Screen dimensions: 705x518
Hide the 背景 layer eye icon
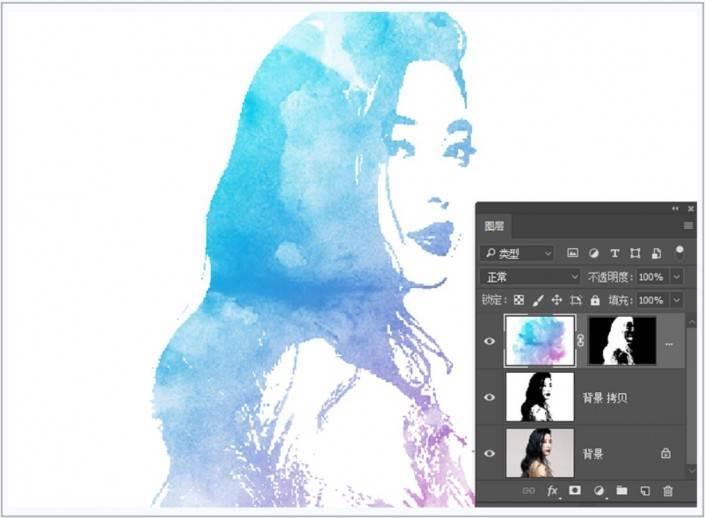(x=490, y=453)
